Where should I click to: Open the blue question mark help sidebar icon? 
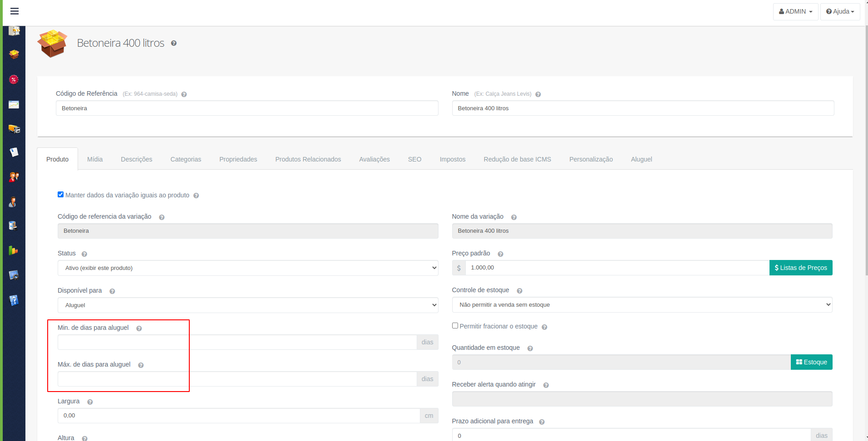14,300
